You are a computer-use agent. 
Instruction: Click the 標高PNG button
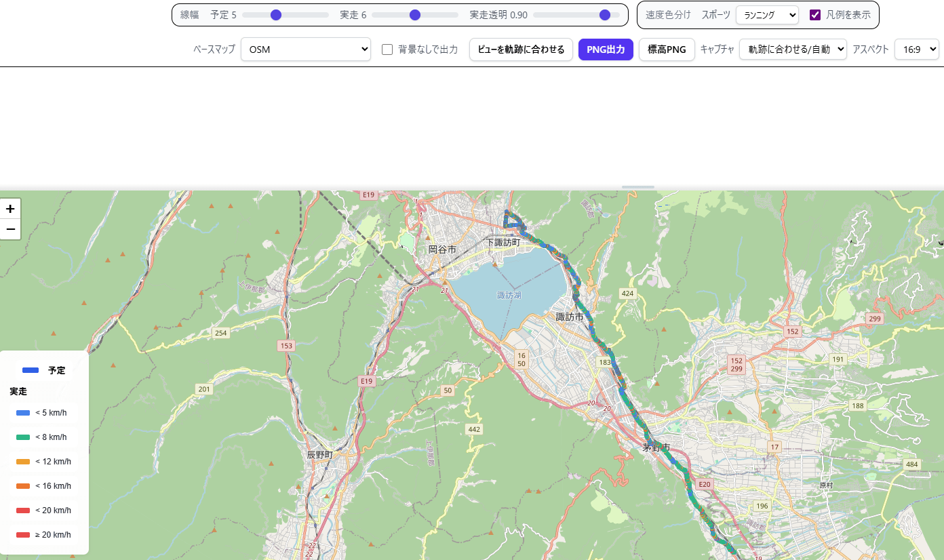click(667, 49)
